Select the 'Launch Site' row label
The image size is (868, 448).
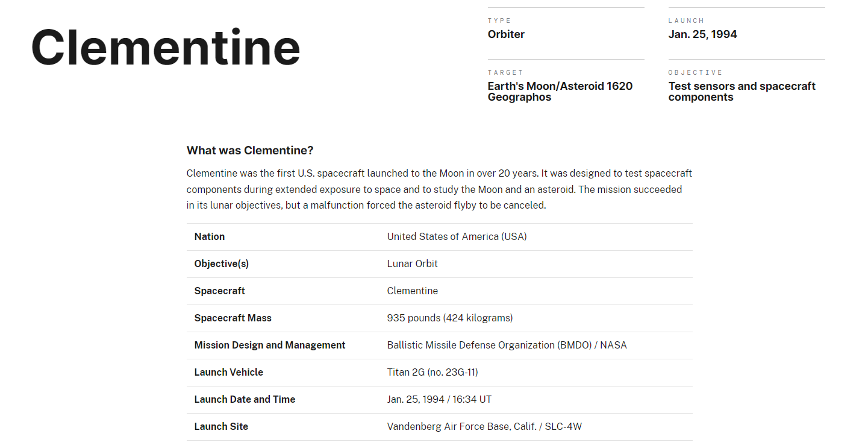click(x=221, y=426)
